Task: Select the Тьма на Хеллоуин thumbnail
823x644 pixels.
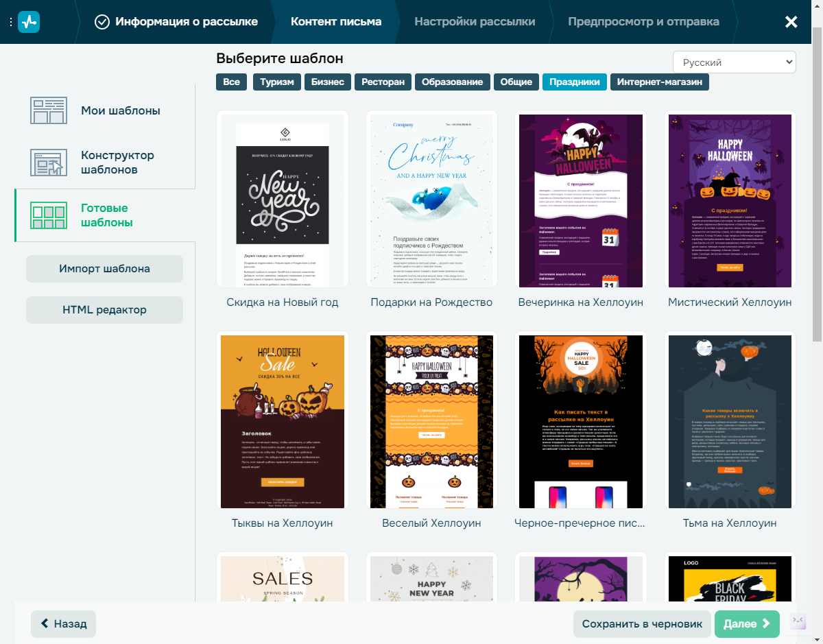Action: [730, 420]
